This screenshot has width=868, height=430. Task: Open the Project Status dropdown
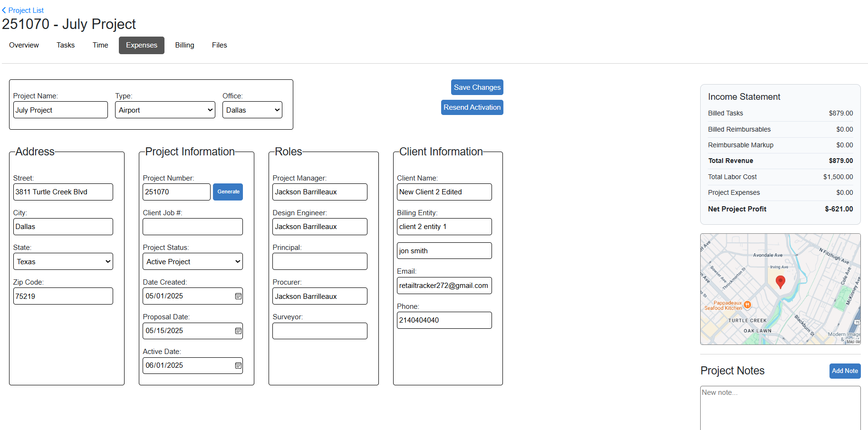(192, 261)
